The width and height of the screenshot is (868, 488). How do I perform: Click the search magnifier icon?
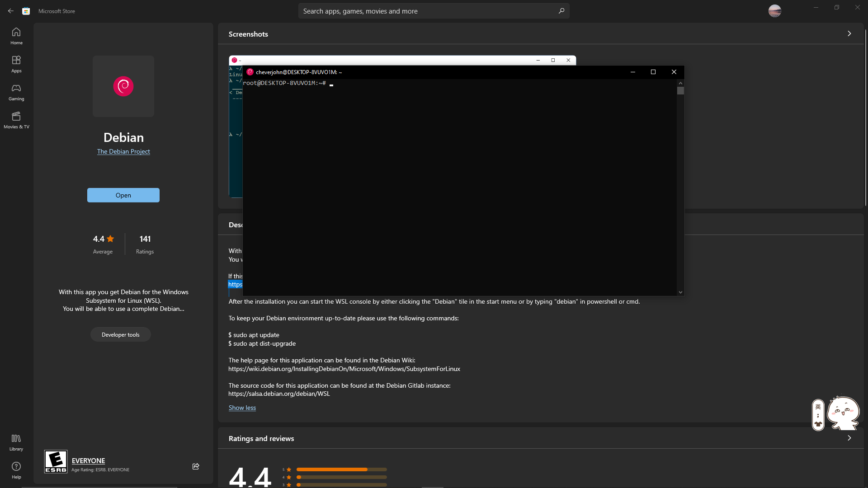click(561, 11)
